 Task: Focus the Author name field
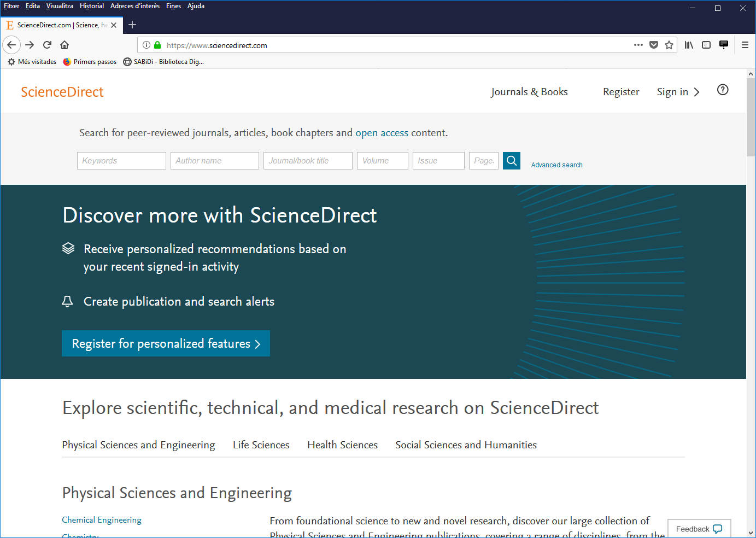coord(215,161)
